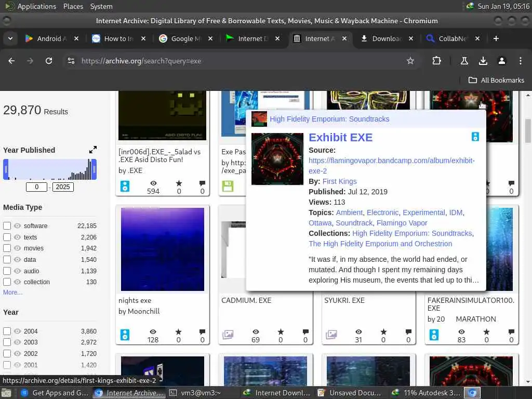View site information icon in address bar
The width and height of the screenshot is (532, 399).
(x=71, y=61)
